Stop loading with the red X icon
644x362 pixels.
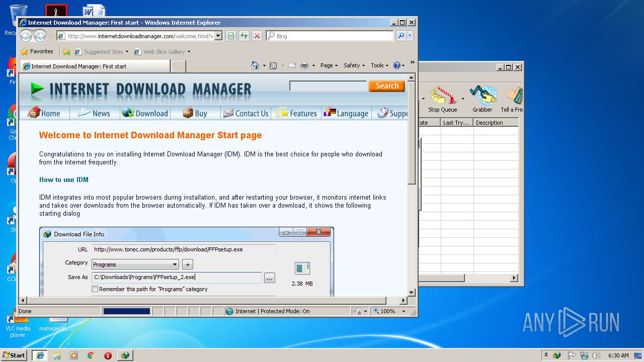[257, 36]
